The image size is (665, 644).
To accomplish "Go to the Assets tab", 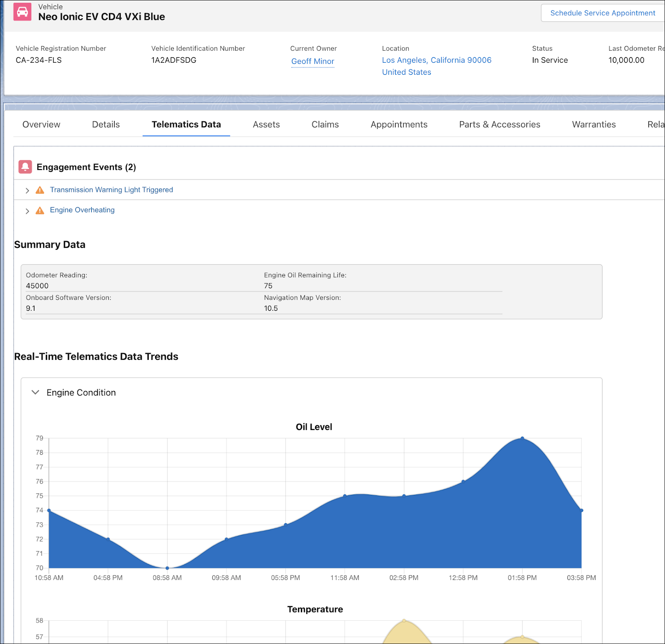I will pyautogui.click(x=266, y=125).
